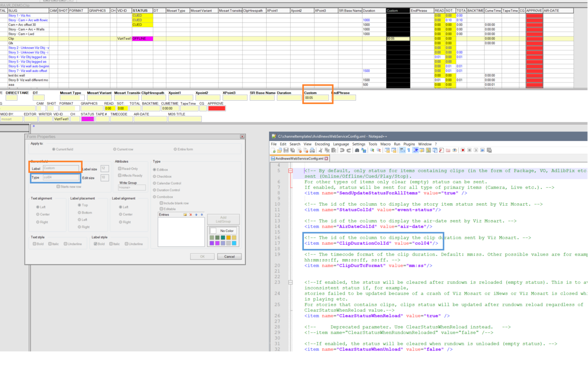This screenshot has height=366, width=588.
Task: Select the Entire form radio option
Action: 175,149
